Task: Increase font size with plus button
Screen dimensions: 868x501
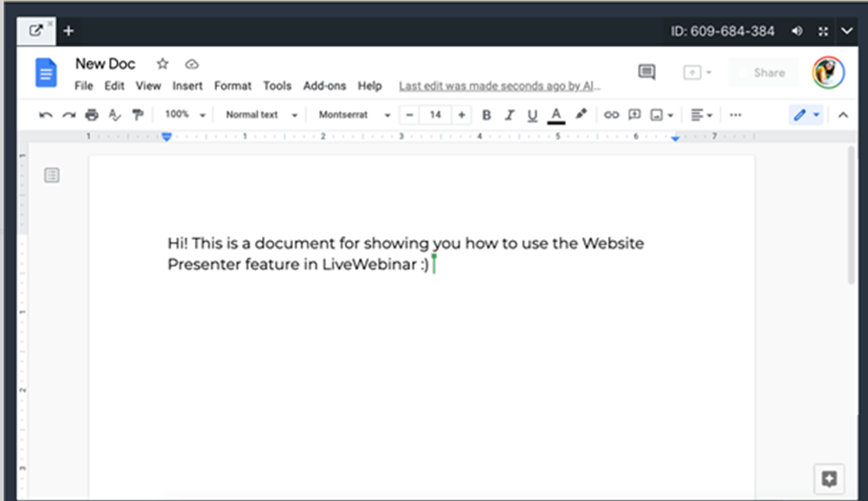Action: coord(462,115)
